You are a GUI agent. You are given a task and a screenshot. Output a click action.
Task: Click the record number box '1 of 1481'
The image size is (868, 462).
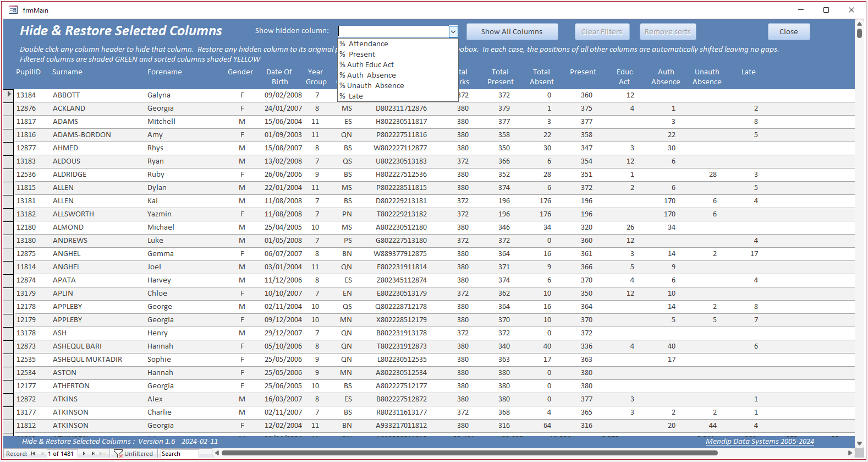pyautogui.click(x=62, y=454)
